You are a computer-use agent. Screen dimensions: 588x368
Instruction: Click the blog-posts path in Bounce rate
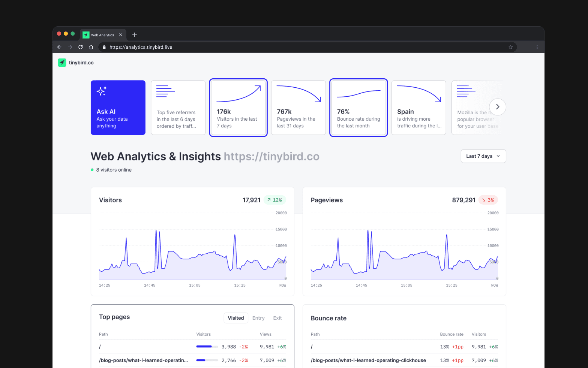pos(368,360)
